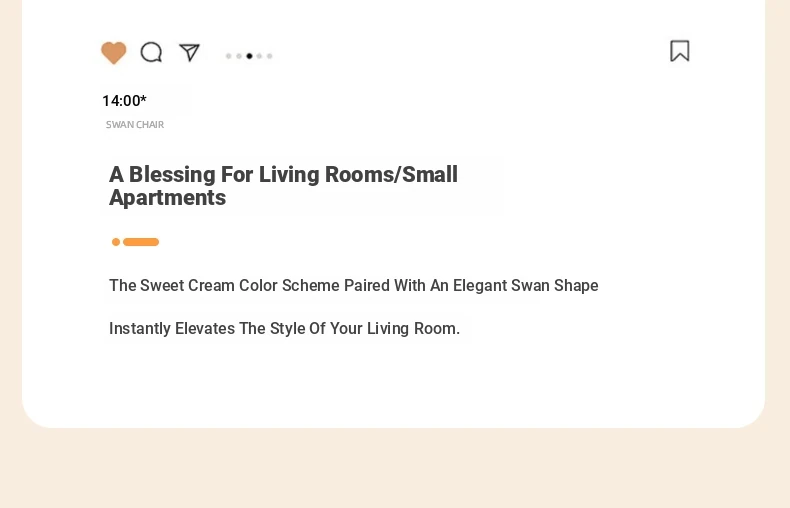Select the Instantly Elevates The Style line

tap(284, 329)
